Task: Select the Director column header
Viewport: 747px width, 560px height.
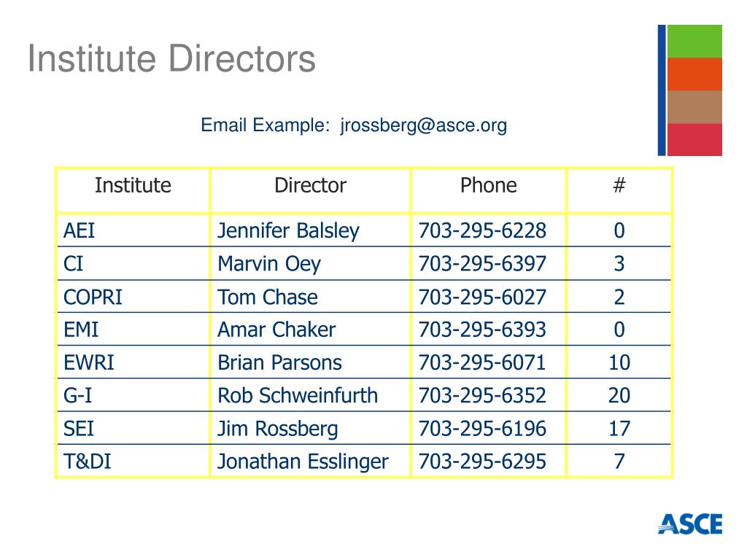Action: pos(311,185)
